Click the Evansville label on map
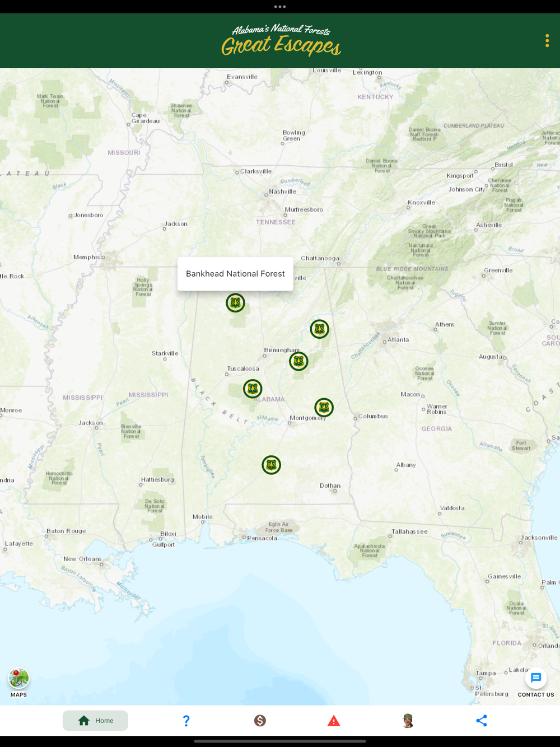This screenshot has width=560, height=747. (242, 77)
